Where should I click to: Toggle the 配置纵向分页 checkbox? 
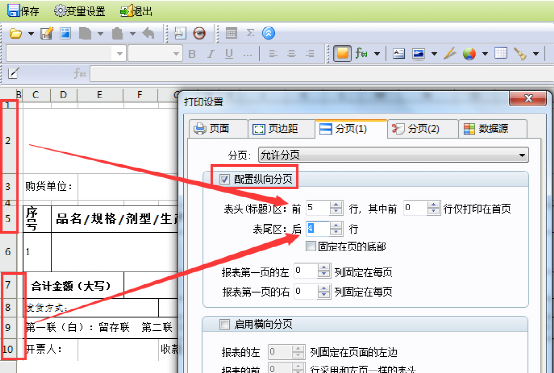pos(224,179)
